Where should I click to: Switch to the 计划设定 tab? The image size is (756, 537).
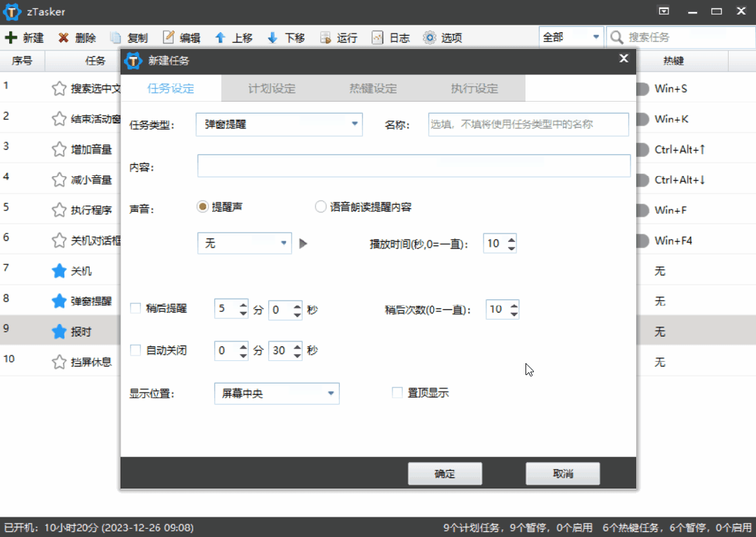click(272, 88)
